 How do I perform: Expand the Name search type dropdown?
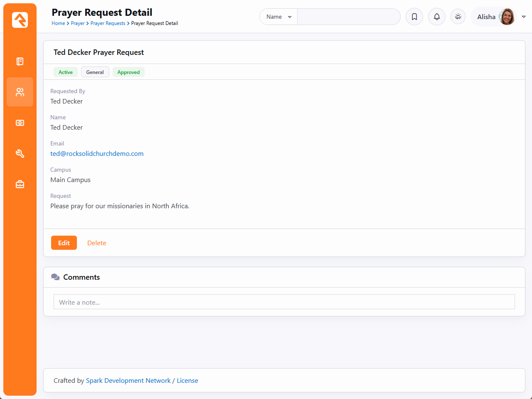[x=278, y=17]
